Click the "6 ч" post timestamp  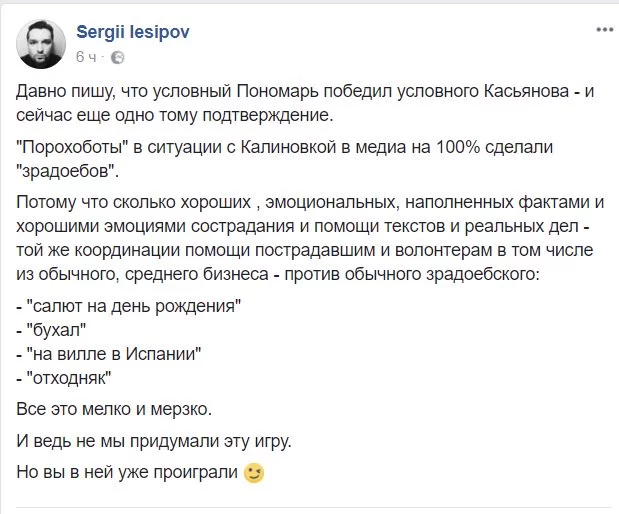(x=86, y=57)
